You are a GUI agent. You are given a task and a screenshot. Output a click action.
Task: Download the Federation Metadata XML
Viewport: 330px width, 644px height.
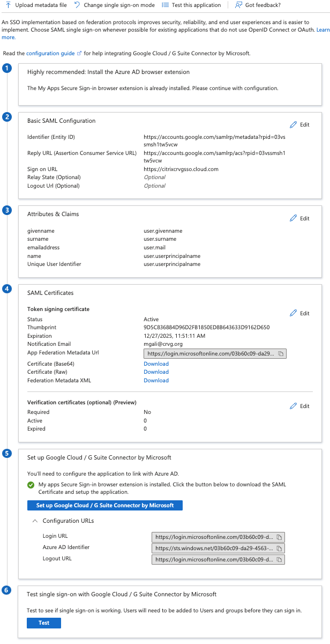pos(156,380)
